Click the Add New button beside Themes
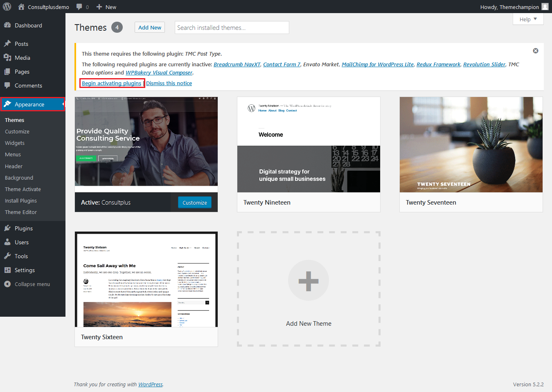Image resolution: width=552 pixels, height=392 pixels. pyautogui.click(x=150, y=27)
